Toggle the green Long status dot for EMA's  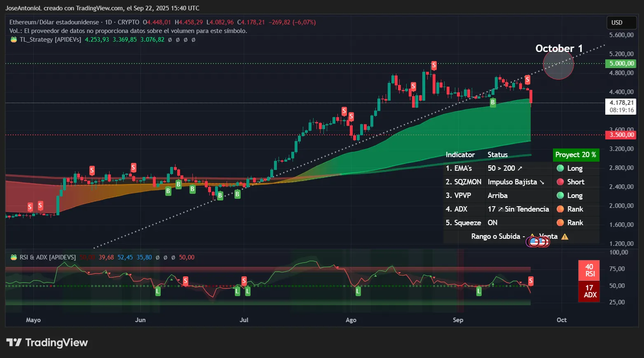(560, 168)
